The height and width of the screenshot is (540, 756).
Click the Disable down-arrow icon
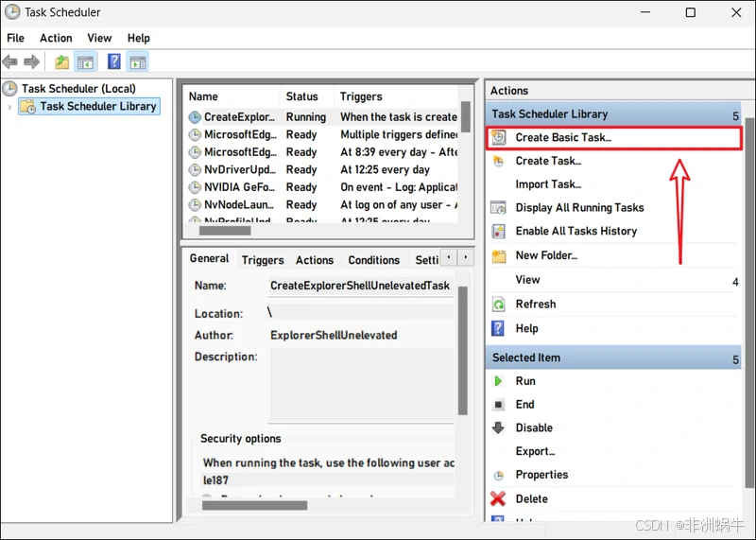(x=498, y=427)
